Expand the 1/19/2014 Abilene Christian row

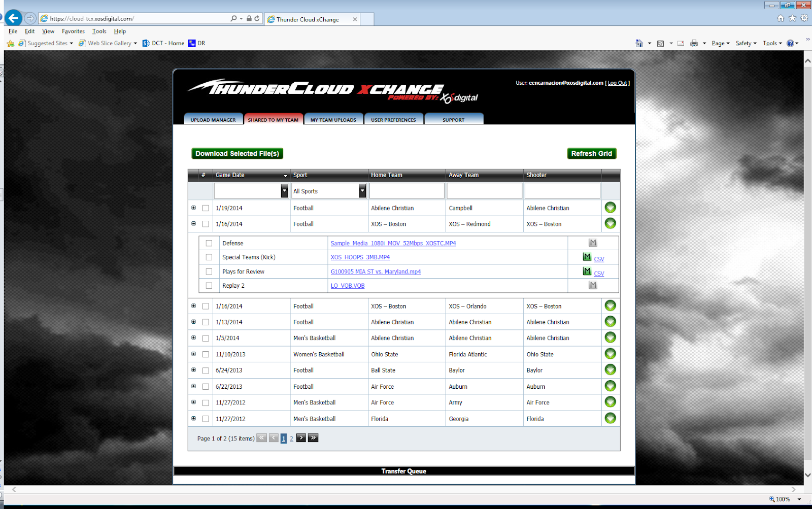[x=193, y=208]
